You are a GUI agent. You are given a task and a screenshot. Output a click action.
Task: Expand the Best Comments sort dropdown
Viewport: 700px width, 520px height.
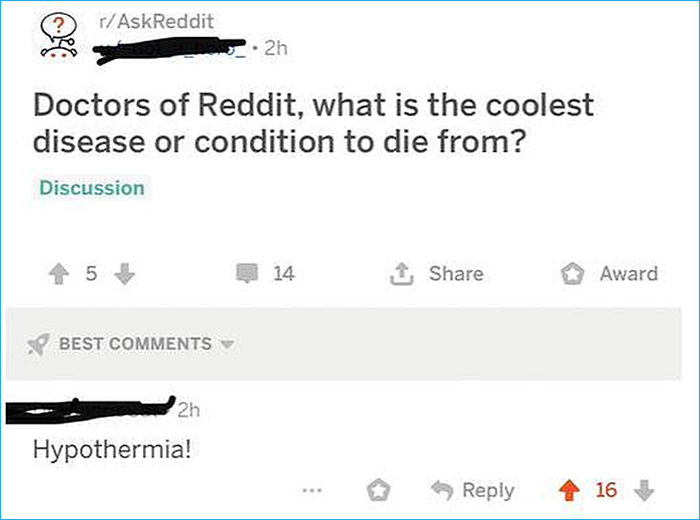coord(227,344)
